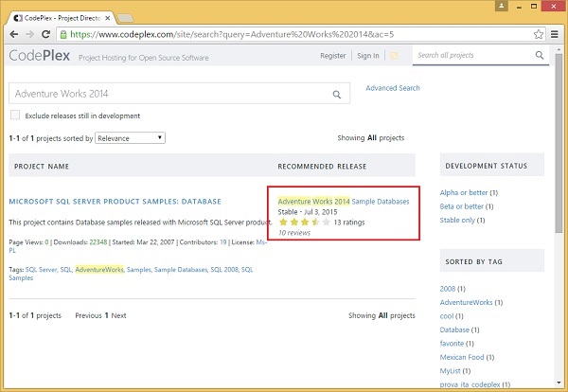Click the magnifier in 'Search all projects' box
Viewport: 568px width, 392px height.
[x=540, y=56]
